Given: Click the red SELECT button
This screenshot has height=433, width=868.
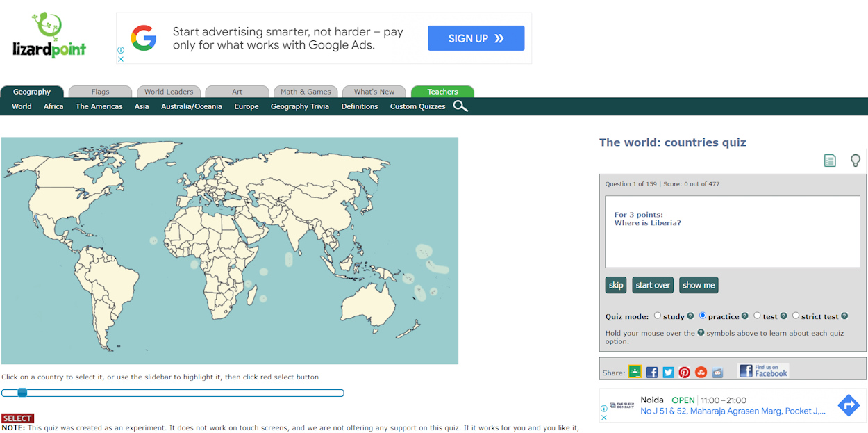Looking at the screenshot, I should click(x=17, y=418).
